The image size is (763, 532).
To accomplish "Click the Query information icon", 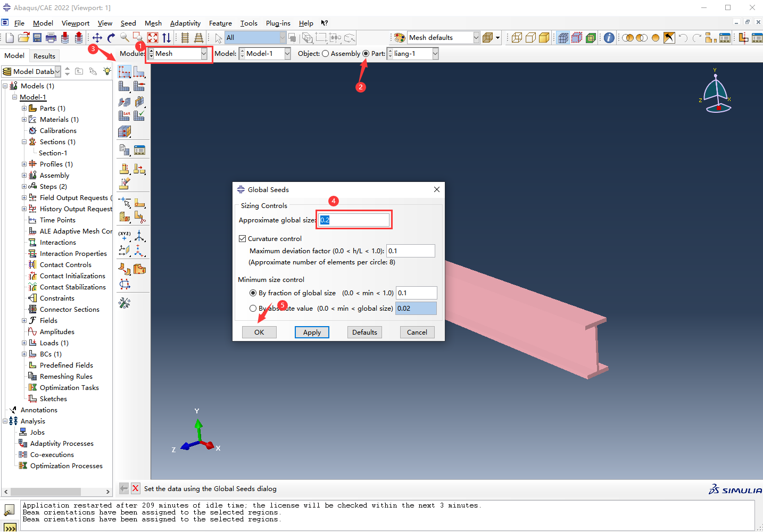I will 609,38.
